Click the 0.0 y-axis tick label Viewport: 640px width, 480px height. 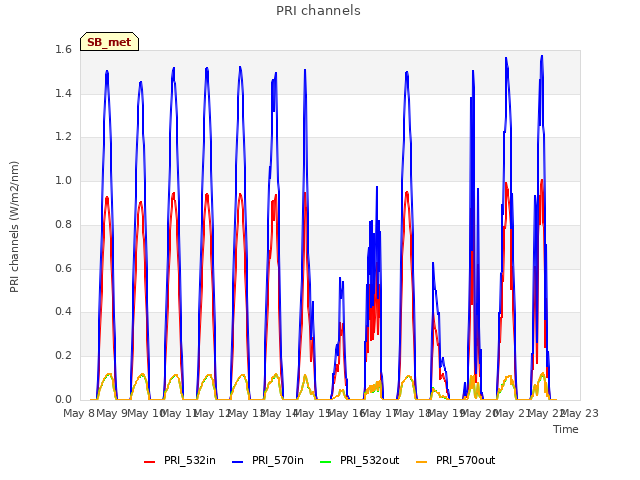(63, 399)
